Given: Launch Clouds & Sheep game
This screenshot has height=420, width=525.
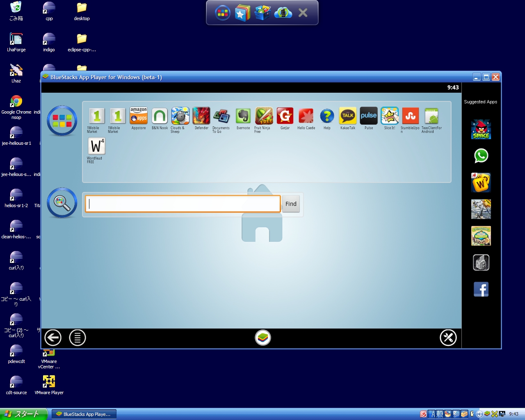Looking at the screenshot, I should pos(180,116).
